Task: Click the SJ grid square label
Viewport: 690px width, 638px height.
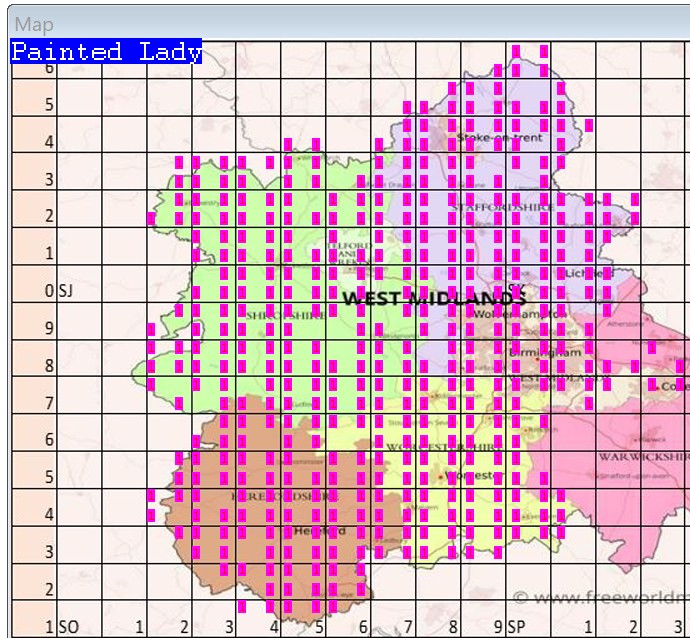Action: pos(66,291)
